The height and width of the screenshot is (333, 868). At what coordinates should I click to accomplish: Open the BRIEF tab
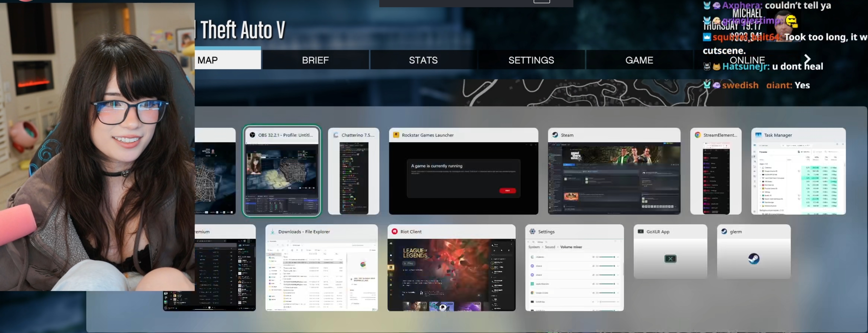315,60
